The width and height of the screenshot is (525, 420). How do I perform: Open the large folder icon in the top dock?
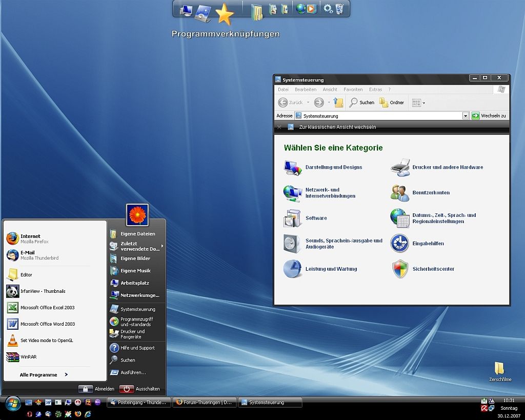pos(257,12)
